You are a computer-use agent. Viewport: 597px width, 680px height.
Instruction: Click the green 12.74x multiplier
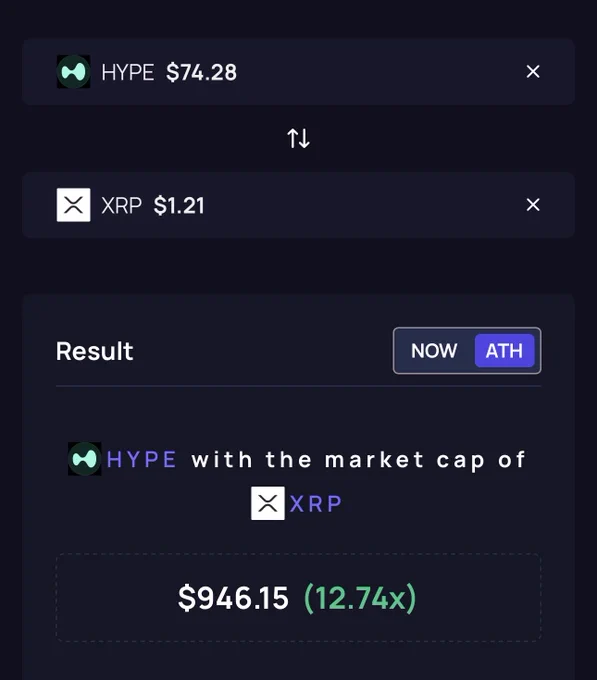tap(360, 598)
